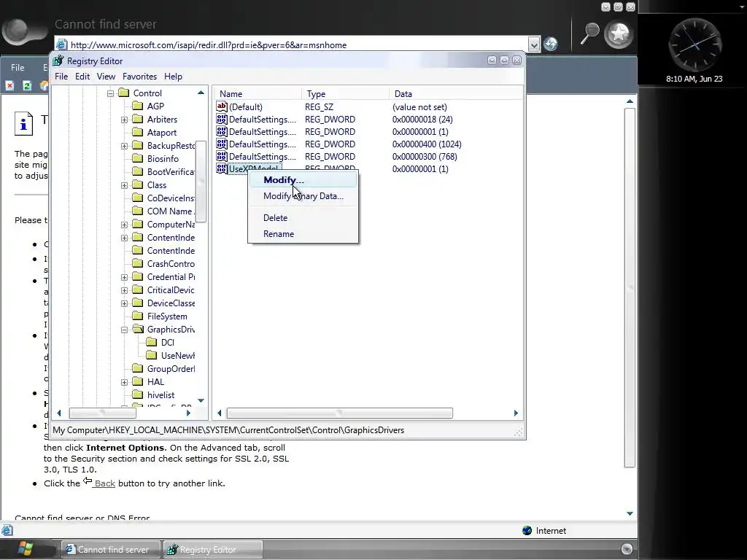Screen dimensions: 747x560
Task: Open the Registry Editor View menu
Action: click(106, 76)
